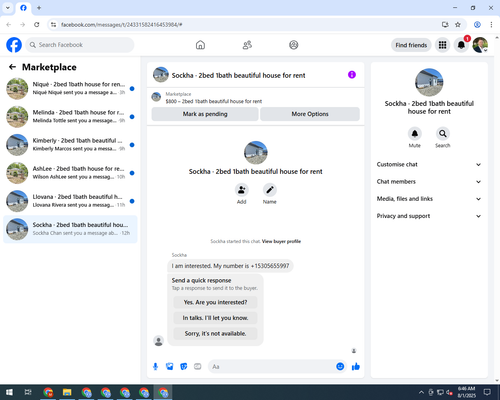The image size is (500, 400).
Task: Mute the conversation using the bell icon
Action: (415, 134)
